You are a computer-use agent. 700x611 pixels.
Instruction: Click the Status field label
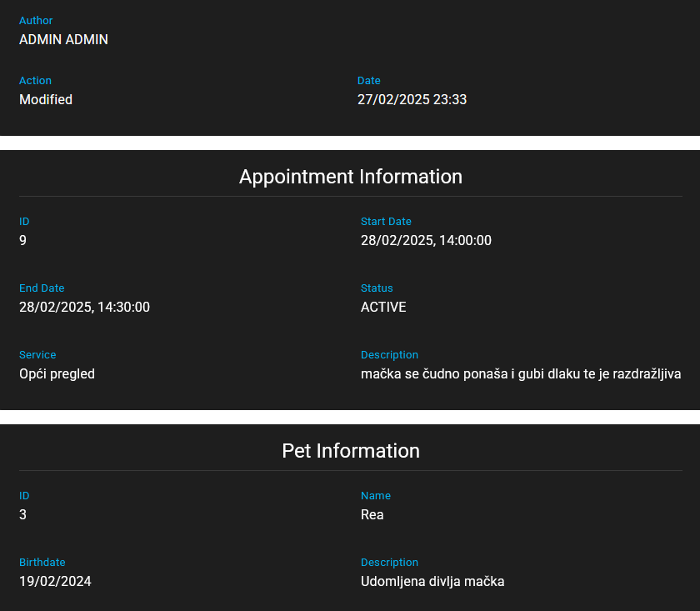(377, 288)
